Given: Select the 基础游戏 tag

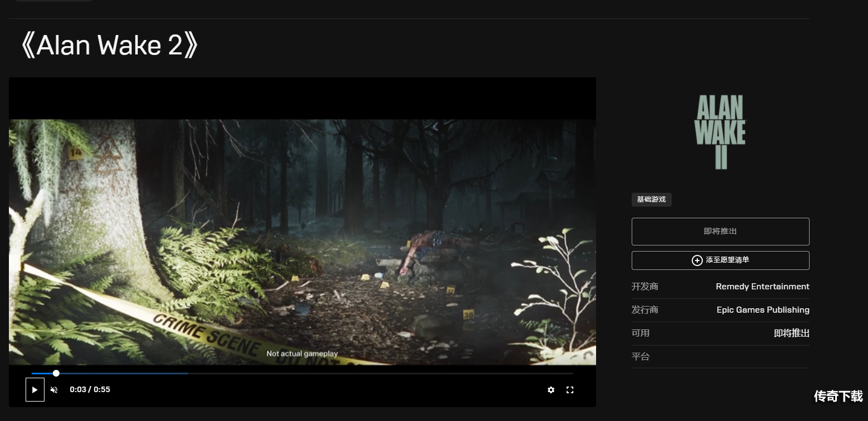Looking at the screenshot, I should point(651,199).
